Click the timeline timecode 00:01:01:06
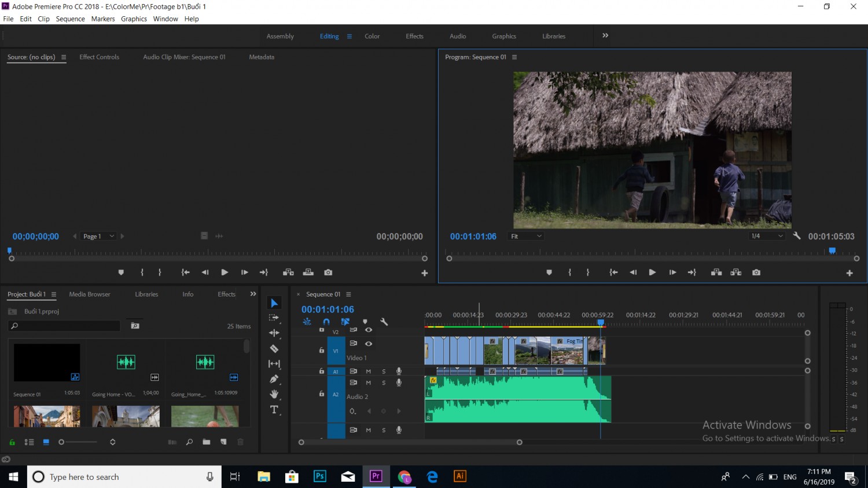Viewport: 868px width, 488px height. (328, 309)
